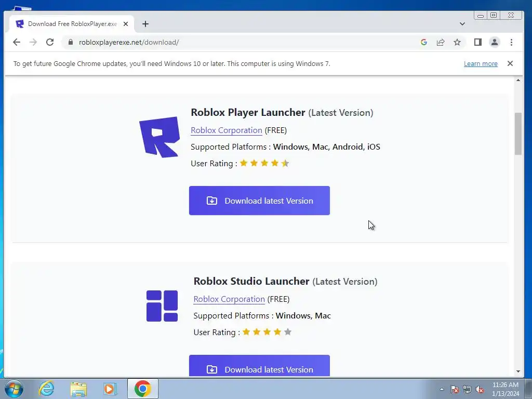Click the Roblox Player logo image

(x=159, y=137)
